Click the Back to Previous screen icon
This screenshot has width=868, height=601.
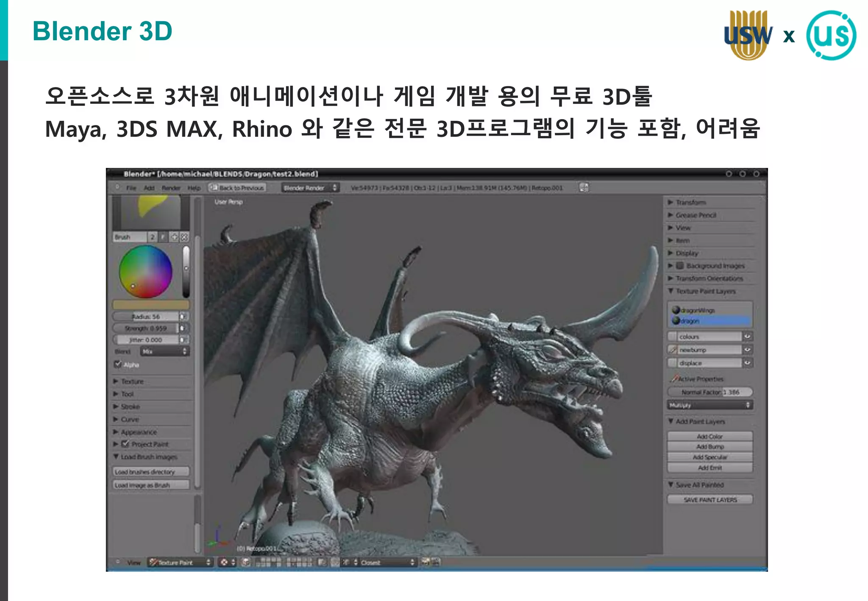tap(213, 187)
